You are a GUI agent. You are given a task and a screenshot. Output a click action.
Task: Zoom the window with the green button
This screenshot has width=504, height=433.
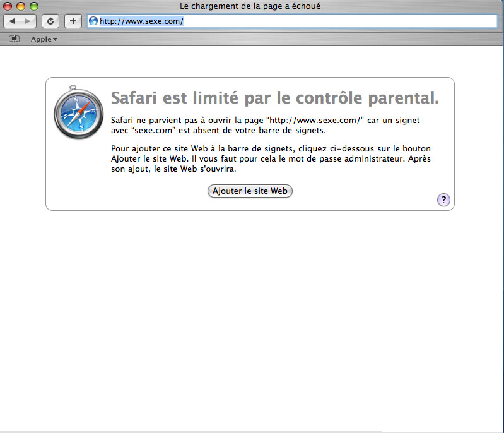(x=34, y=6)
